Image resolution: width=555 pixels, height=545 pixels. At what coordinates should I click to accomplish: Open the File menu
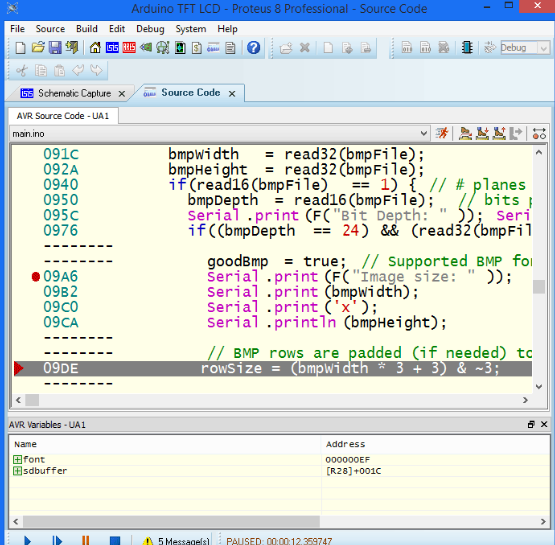(x=17, y=29)
